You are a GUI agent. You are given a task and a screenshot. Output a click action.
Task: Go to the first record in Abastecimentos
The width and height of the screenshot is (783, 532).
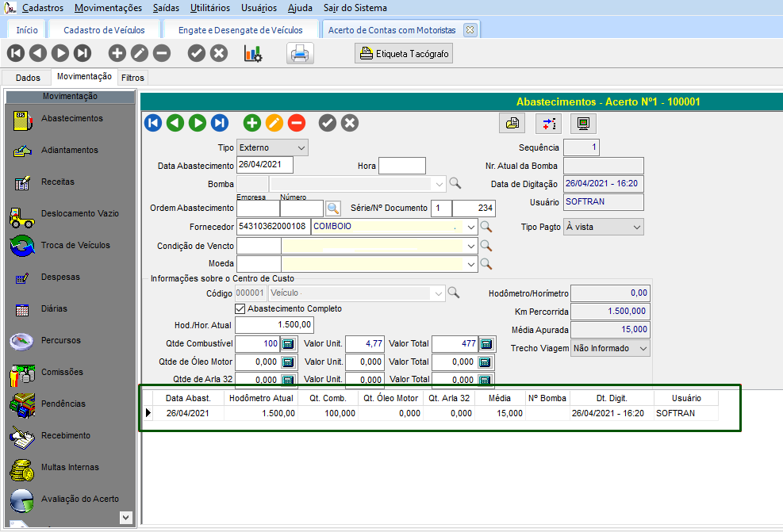coord(153,123)
